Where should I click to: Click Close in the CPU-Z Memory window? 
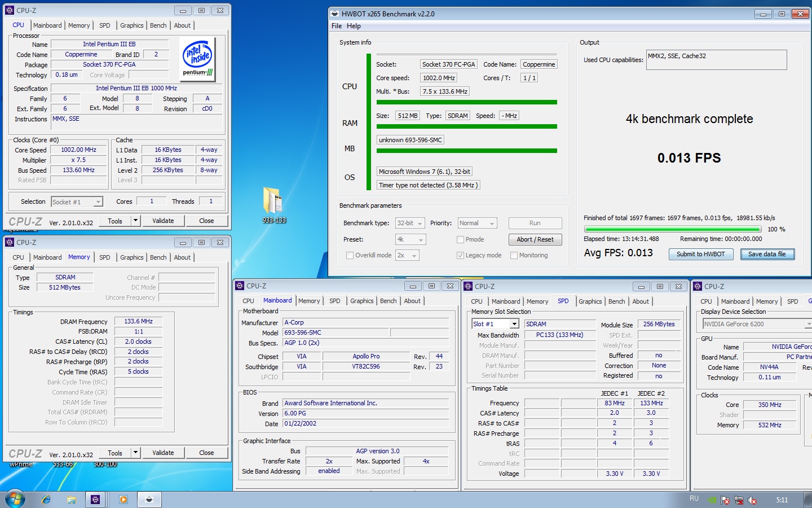coord(206,453)
